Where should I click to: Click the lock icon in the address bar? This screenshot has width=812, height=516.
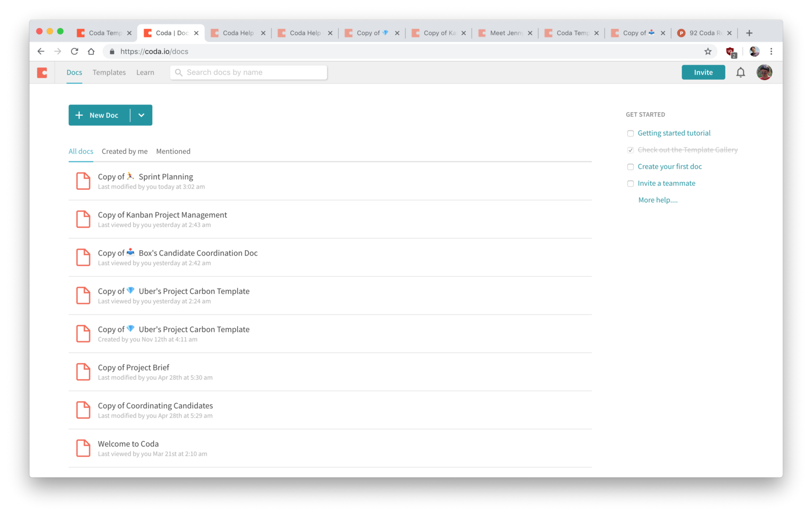(112, 51)
